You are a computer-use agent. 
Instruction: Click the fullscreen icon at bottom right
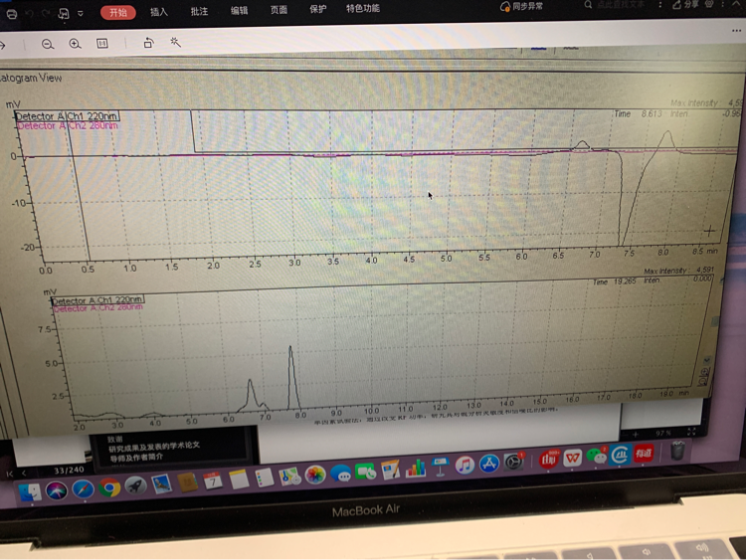click(691, 432)
